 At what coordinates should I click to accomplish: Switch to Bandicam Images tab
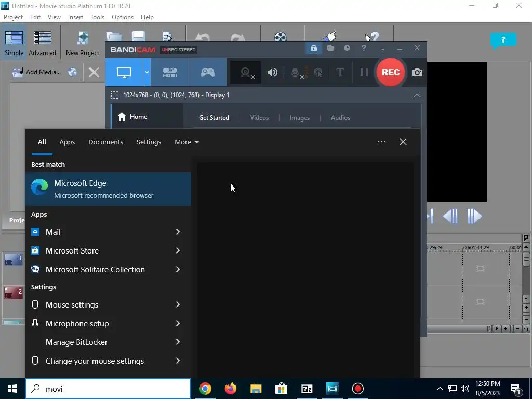(x=300, y=118)
